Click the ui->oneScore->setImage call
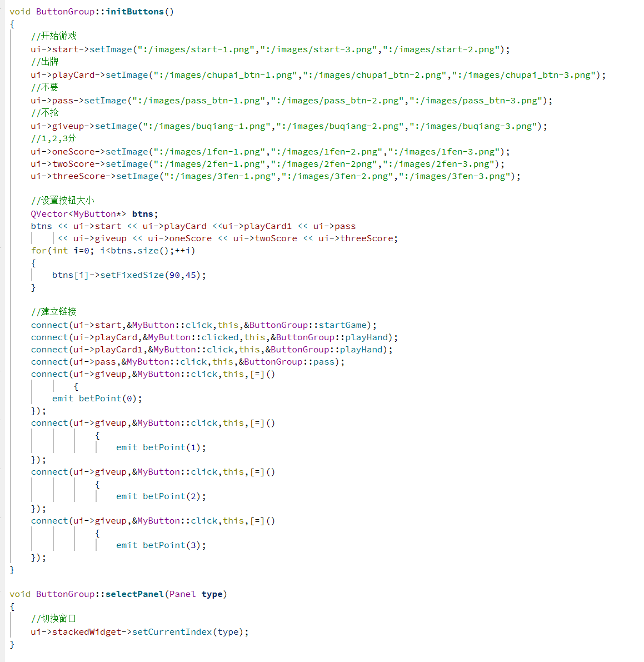Image resolution: width=644 pixels, height=662 pixels. [x=270, y=152]
